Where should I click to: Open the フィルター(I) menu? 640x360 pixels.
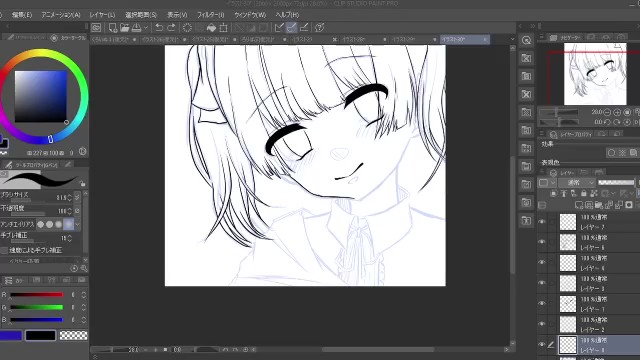211,15
